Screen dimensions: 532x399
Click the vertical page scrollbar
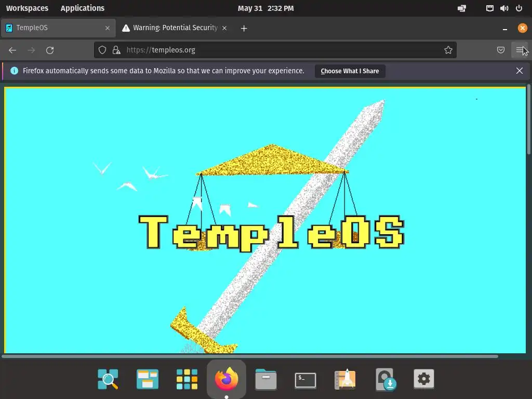pos(528,120)
